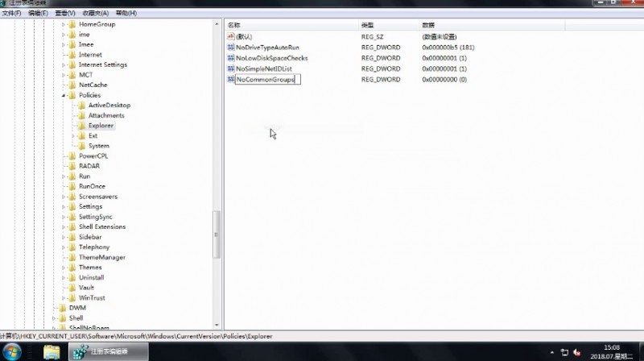Expand the Internet Settings tree node

[64, 64]
